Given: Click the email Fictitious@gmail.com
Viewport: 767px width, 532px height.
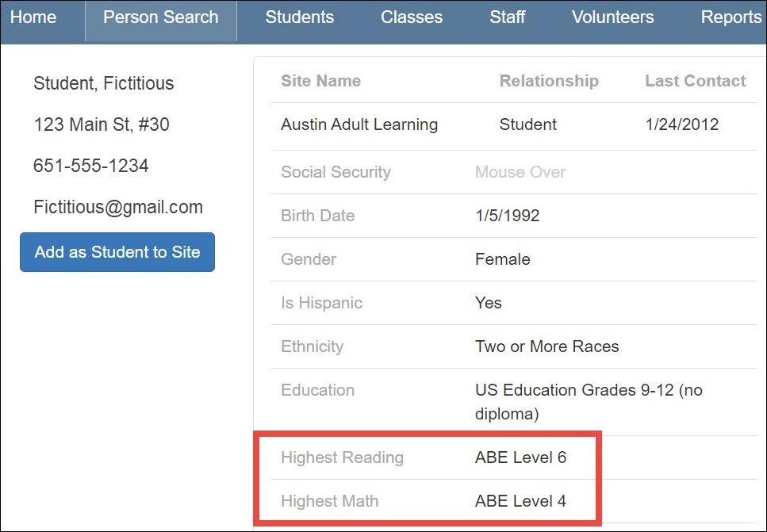Looking at the screenshot, I should click(x=117, y=207).
